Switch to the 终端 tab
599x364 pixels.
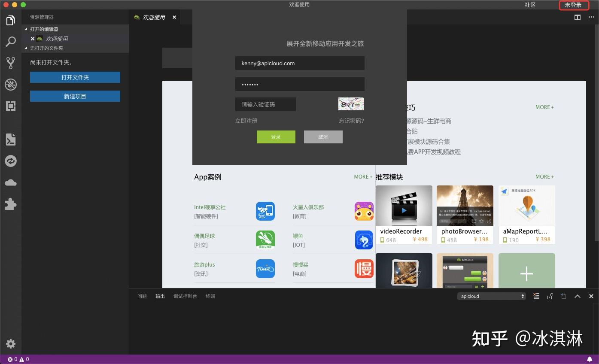point(210,296)
